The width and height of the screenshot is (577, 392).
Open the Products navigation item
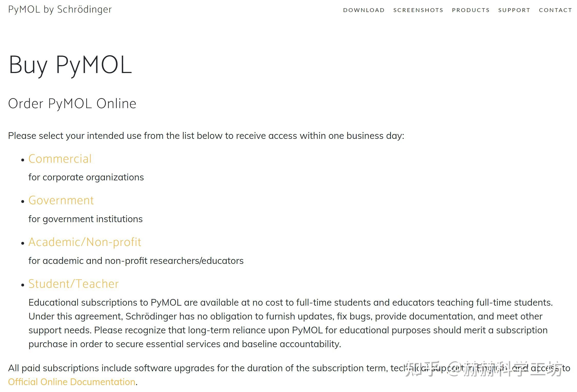pyautogui.click(x=471, y=10)
